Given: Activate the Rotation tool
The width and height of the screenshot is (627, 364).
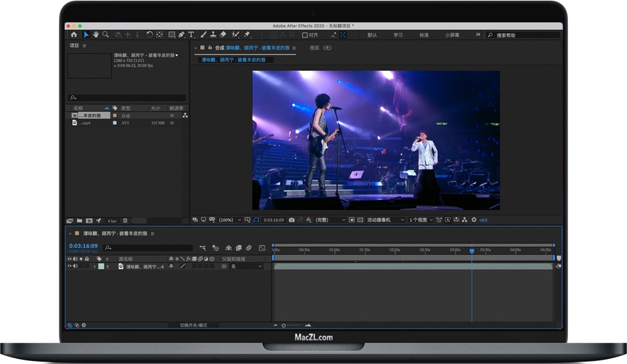Looking at the screenshot, I should click(x=149, y=34).
